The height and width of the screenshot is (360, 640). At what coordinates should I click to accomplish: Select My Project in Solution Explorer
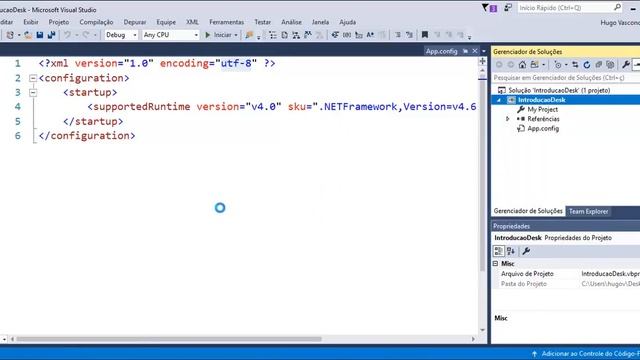(x=542, y=109)
